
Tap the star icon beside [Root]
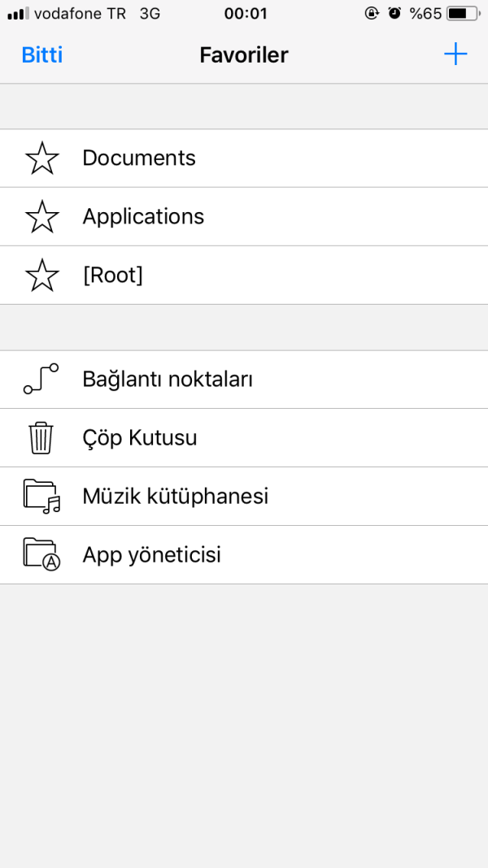coord(42,276)
